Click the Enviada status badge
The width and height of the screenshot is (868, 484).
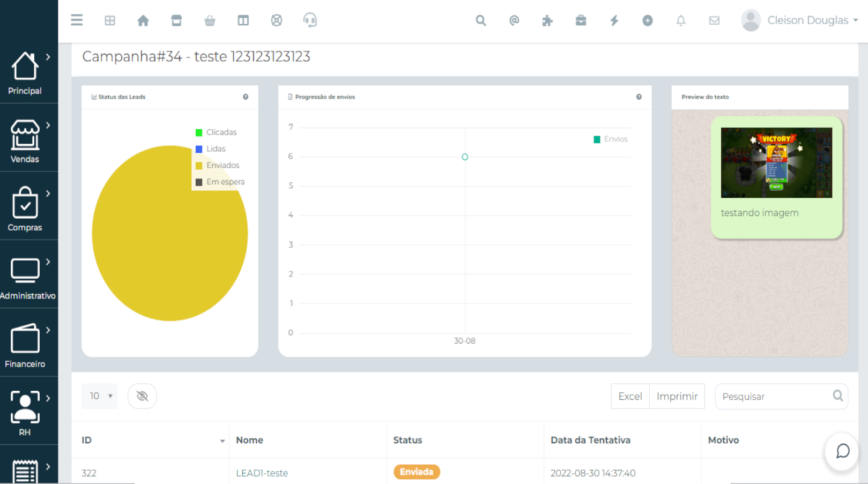click(x=417, y=472)
